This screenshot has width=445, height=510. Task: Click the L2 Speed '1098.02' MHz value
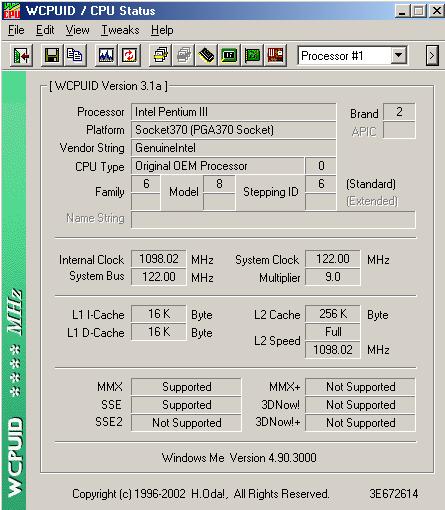(333, 350)
